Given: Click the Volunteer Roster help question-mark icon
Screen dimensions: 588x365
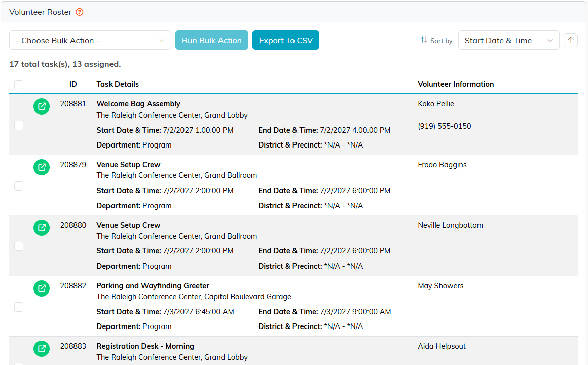Looking at the screenshot, I should tap(80, 12).
